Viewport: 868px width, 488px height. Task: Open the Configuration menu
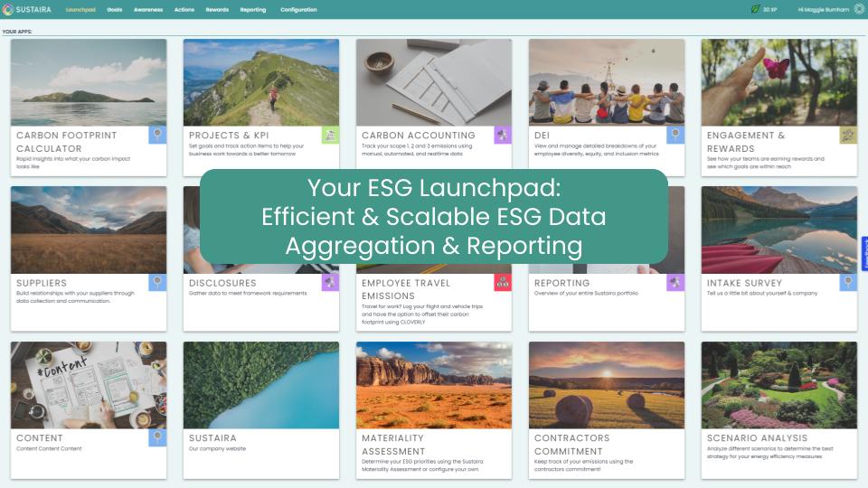click(298, 9)
